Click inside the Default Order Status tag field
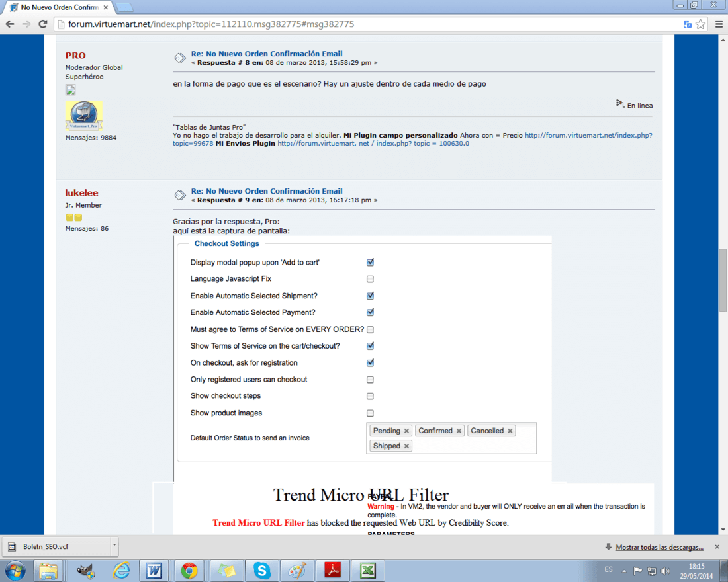The width and height of the screenshot is (728, 582). click(x=451, y=438)
